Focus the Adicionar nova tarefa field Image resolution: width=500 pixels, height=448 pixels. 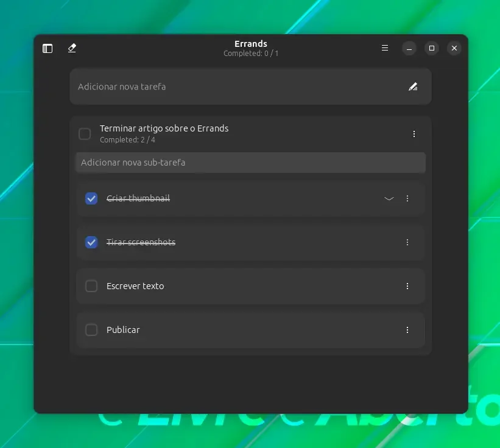click(251, 86)
